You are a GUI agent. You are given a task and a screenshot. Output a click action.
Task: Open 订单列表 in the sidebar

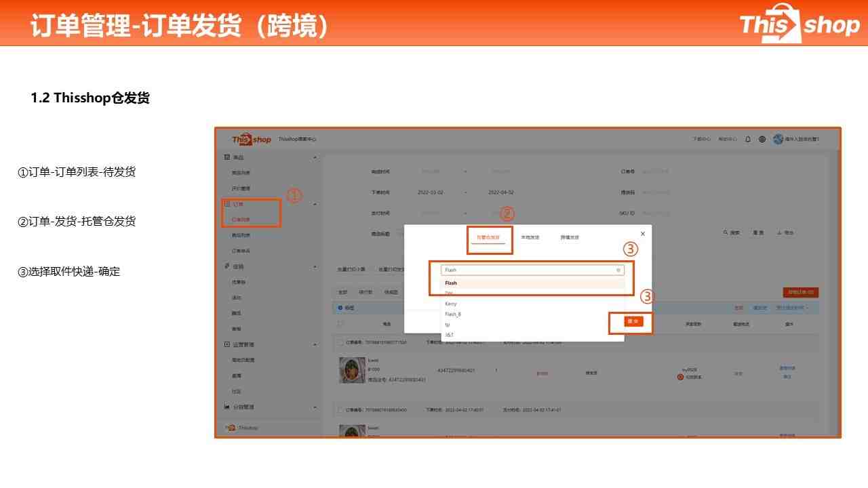(241, 220)
